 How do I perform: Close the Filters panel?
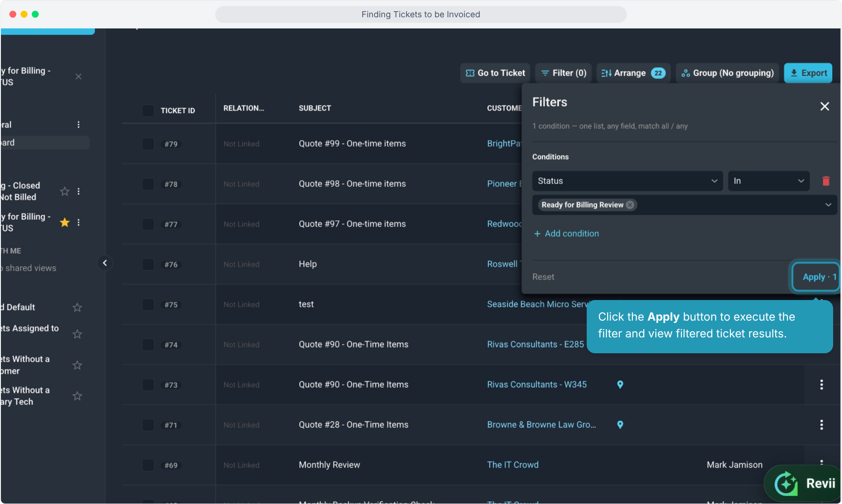825,106
